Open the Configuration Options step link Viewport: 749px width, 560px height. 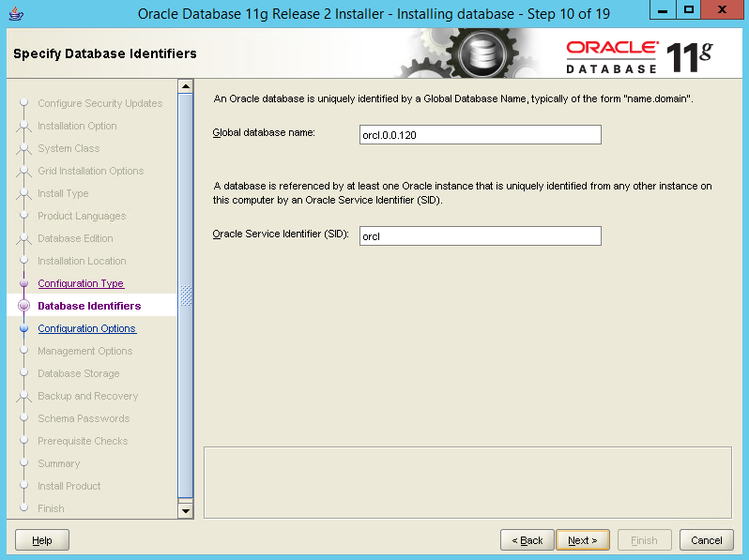pos(87,328)
